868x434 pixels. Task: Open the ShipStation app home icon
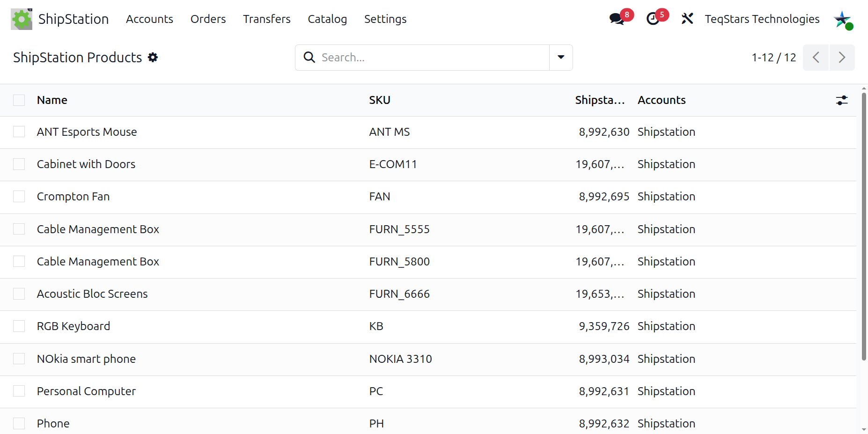22,19
